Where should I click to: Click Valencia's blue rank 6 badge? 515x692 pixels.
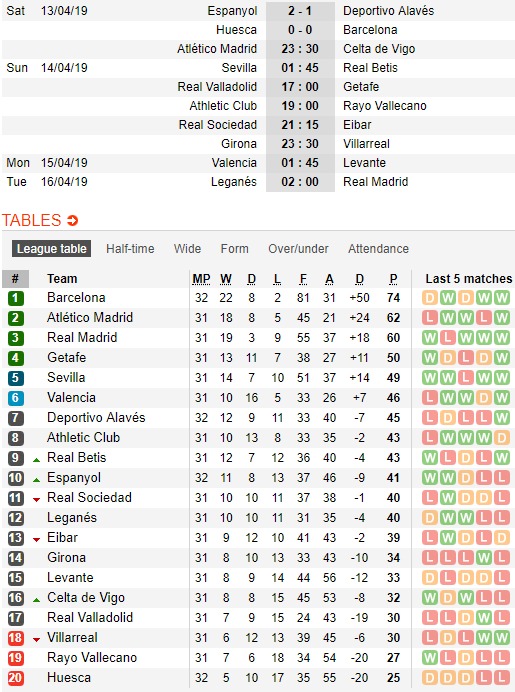(x=15, y=398)
